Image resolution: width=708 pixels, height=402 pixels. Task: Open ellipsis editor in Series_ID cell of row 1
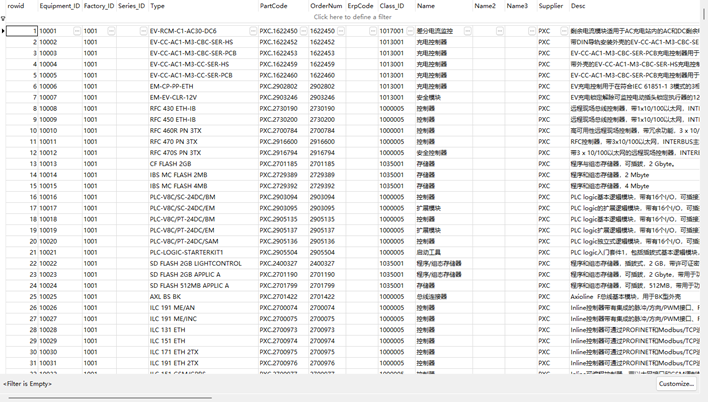click(143, 31)
